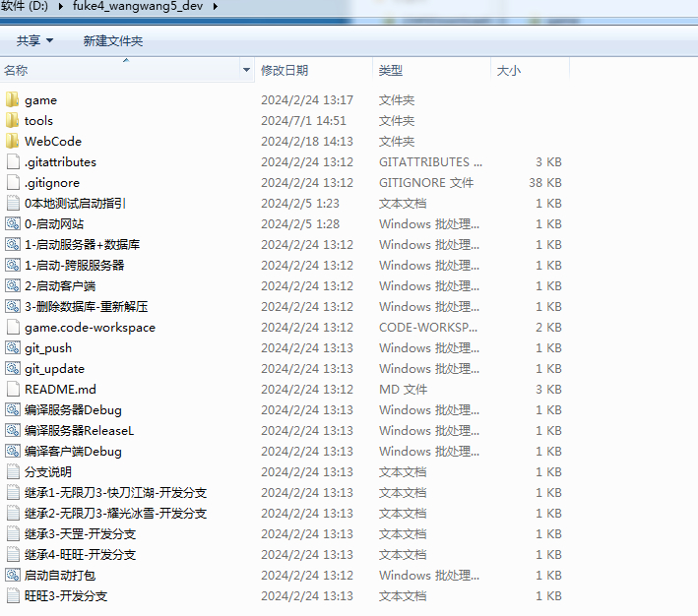Click the 软件 (D:) breadcrumb link
The height and width of the screenshot is (616, 698).
[x=27, y=7]
